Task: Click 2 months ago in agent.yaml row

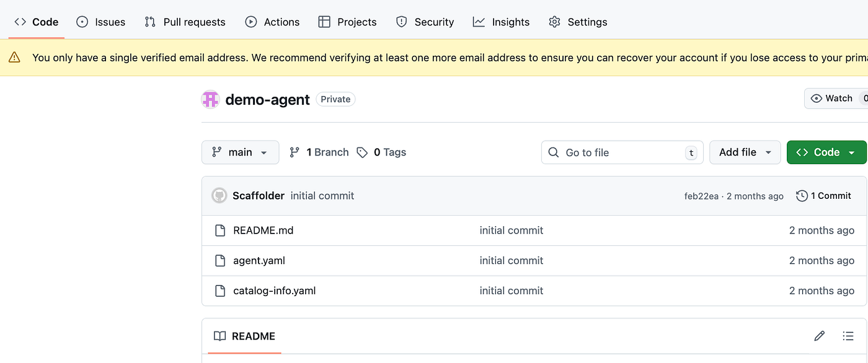Action: (821, 261)
